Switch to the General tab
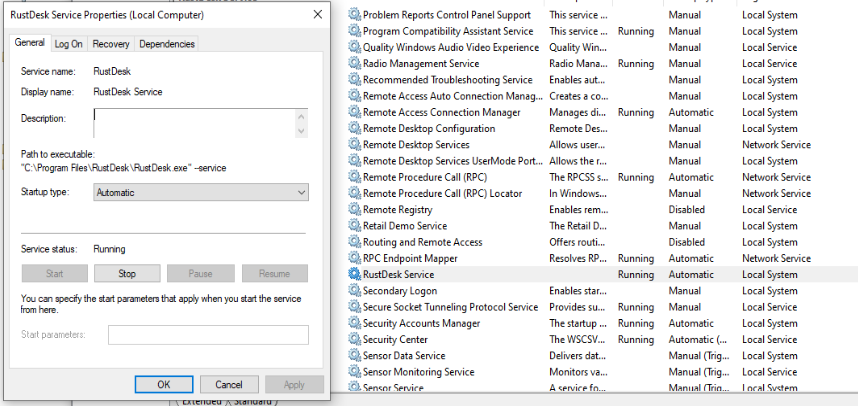This screenshot has height=406, width=858. click(x=30, y=43)
